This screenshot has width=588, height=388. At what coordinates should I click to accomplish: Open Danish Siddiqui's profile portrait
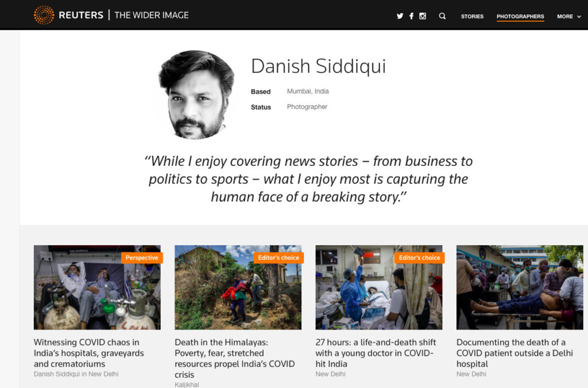[x=196, y=95]
